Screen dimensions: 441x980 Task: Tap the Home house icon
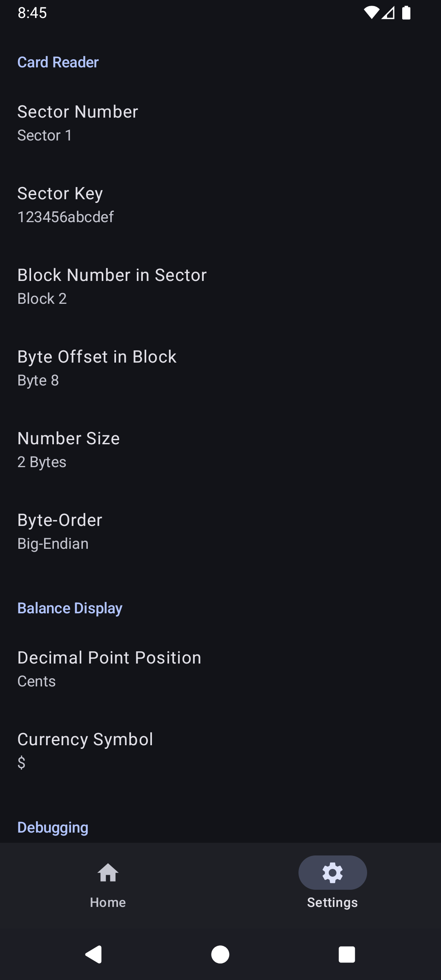[x=108, y=873]
